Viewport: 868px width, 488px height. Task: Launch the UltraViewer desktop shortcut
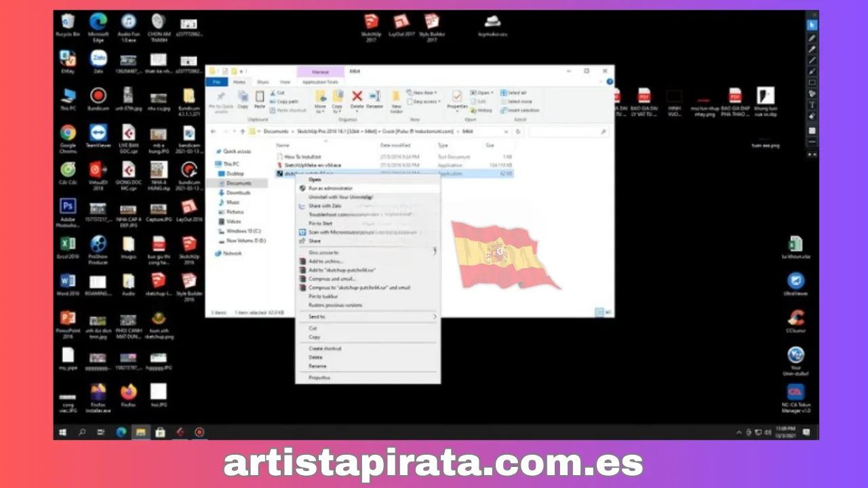click(796, 284)
